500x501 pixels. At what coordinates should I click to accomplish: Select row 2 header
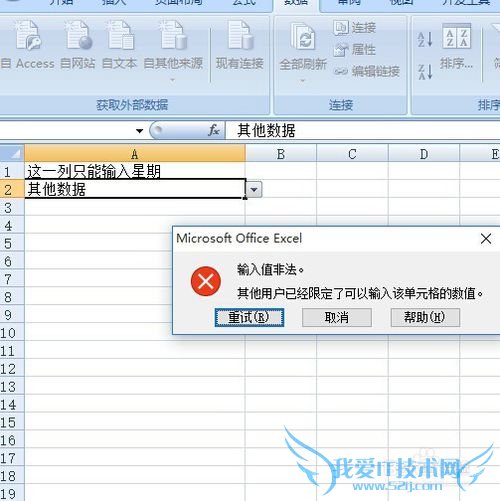click(x=12, y=190)
